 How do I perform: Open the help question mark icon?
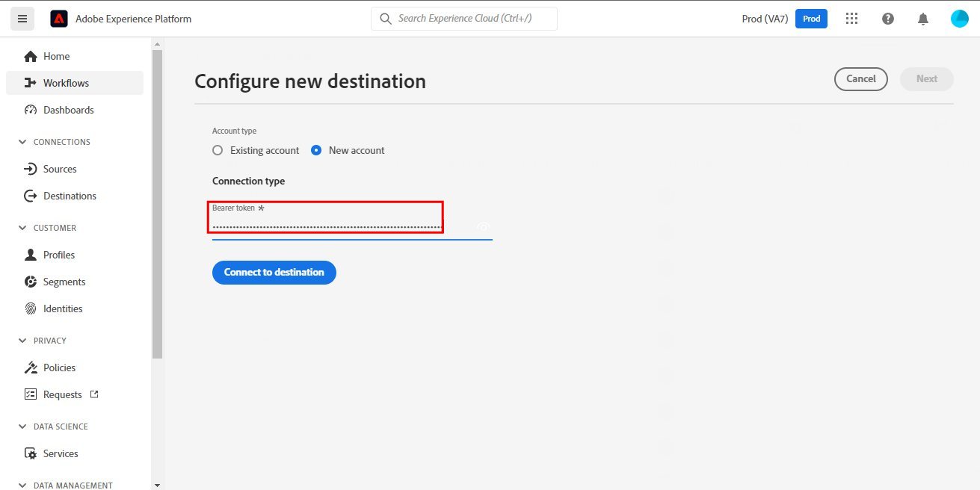888,19
